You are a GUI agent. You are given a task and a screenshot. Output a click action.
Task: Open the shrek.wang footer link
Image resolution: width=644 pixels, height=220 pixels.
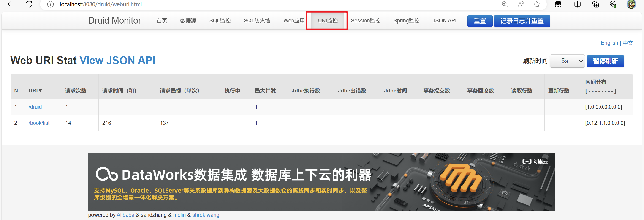(206, 215)
